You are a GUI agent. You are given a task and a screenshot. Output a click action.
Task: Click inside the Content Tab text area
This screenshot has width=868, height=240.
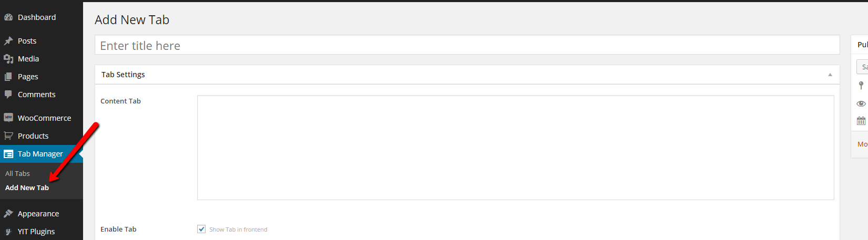coord(515,148)
